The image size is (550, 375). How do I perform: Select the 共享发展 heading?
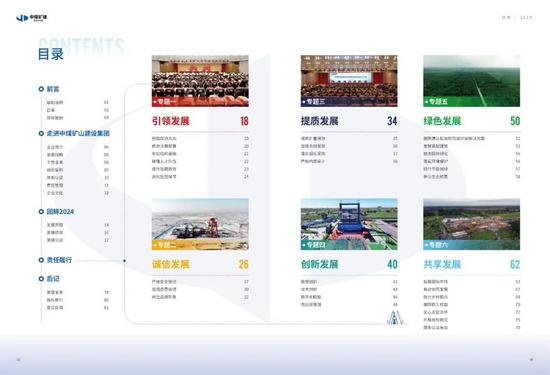point(442,264)
